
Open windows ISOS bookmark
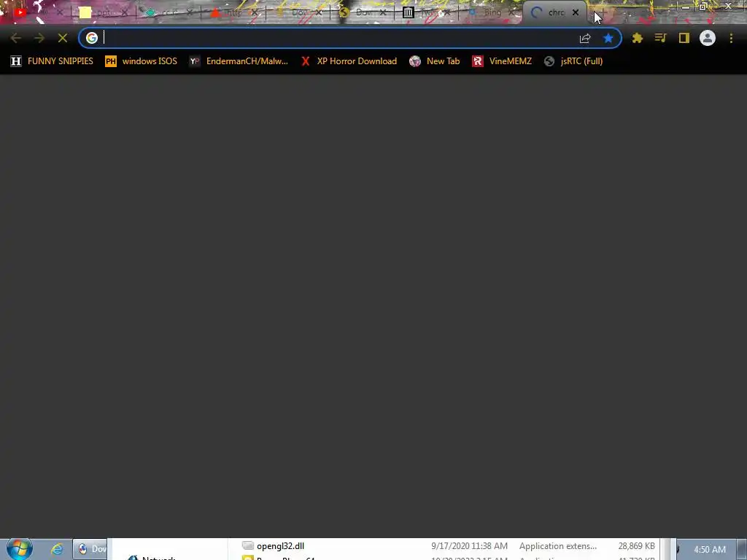141,61
